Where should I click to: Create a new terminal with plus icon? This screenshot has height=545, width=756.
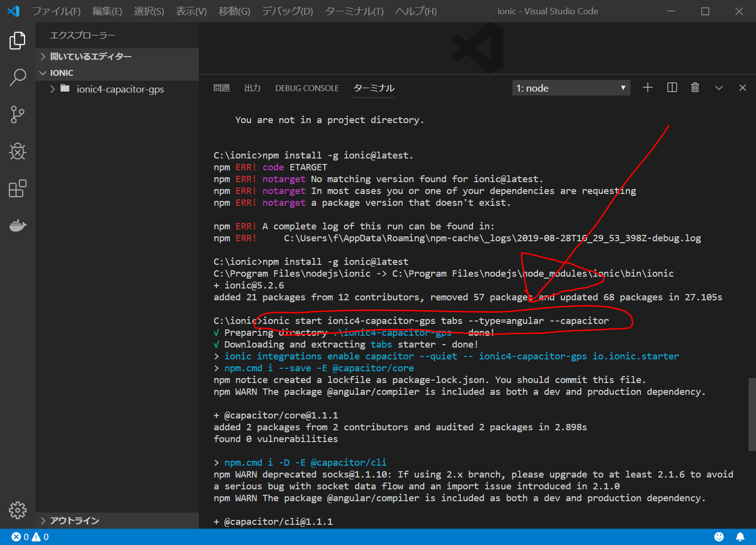point(648,88)
